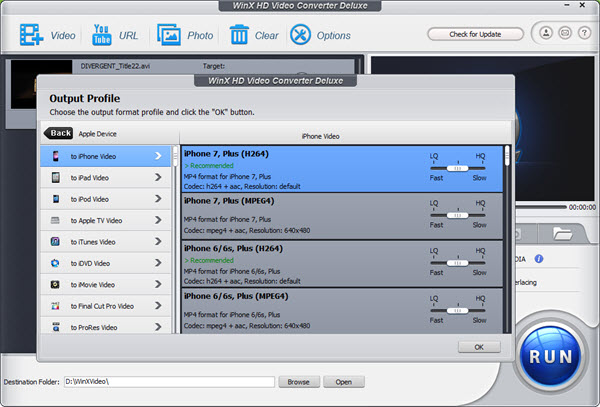Select iPhone 6/6s, Plus (MPEG4) profile
The height and width of the screenshot is (407, 600).
tap(342, 311)
